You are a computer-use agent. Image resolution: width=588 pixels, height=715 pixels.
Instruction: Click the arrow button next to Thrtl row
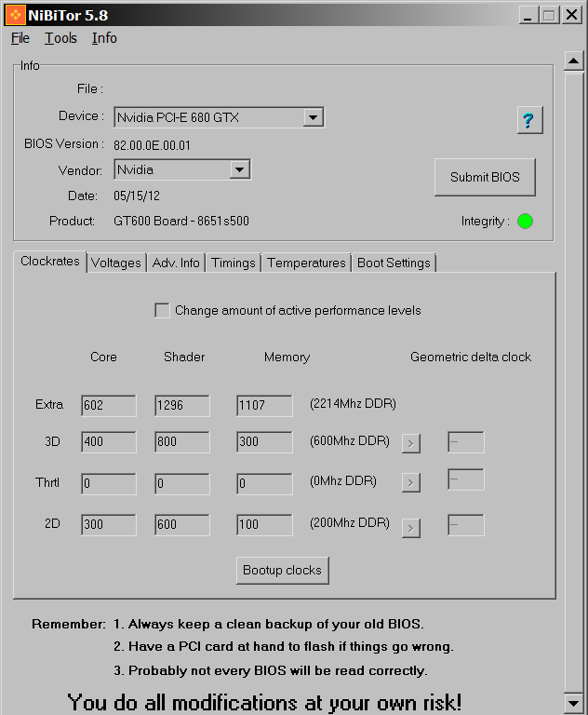coord(411,482)
